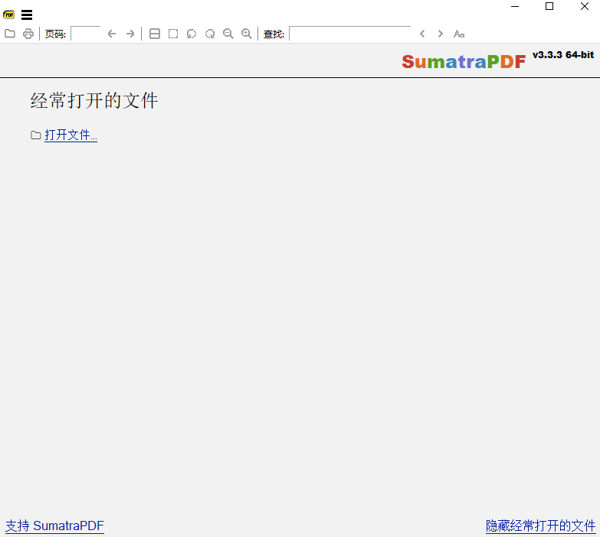This screenshot has width=600, height=537.
Task: Zoom in with the magnifier icon
Action: pyautogui.click(x=247, y=34)
